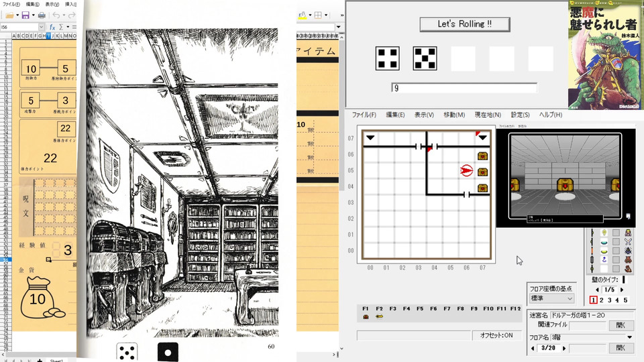Open map editor ヘルプ(H) menu
The width and height of the screenshot is (644, 362).
pos(550,115)
